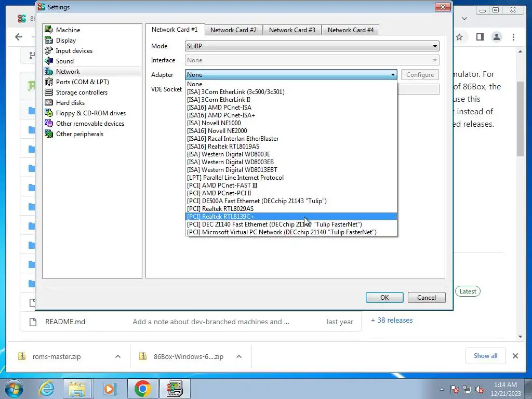This screenshot has width=532, height=399.
Task: Pick [ISA16] Novell NE2000 adapter
Action: [x=291, y=131]
